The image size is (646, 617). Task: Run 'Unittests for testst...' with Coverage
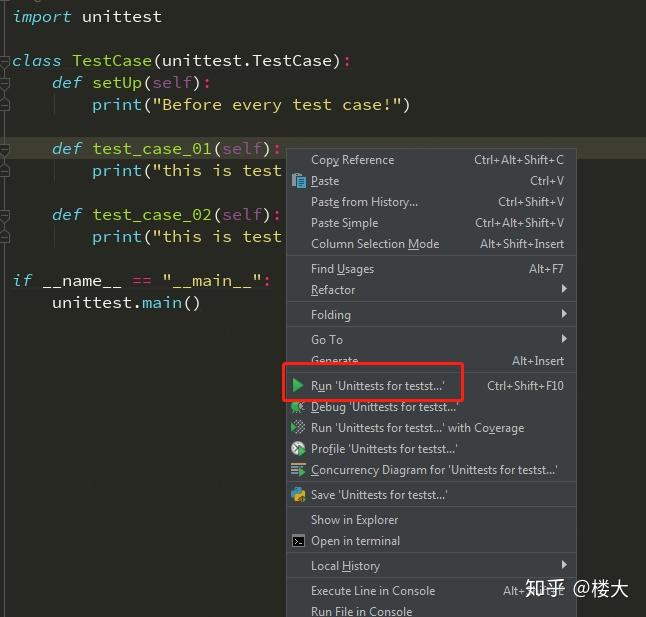pyautogui.click(x=431, y=428)
